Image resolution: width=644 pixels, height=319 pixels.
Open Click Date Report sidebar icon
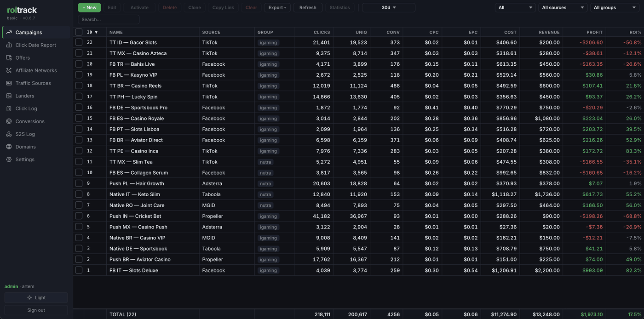9,45
